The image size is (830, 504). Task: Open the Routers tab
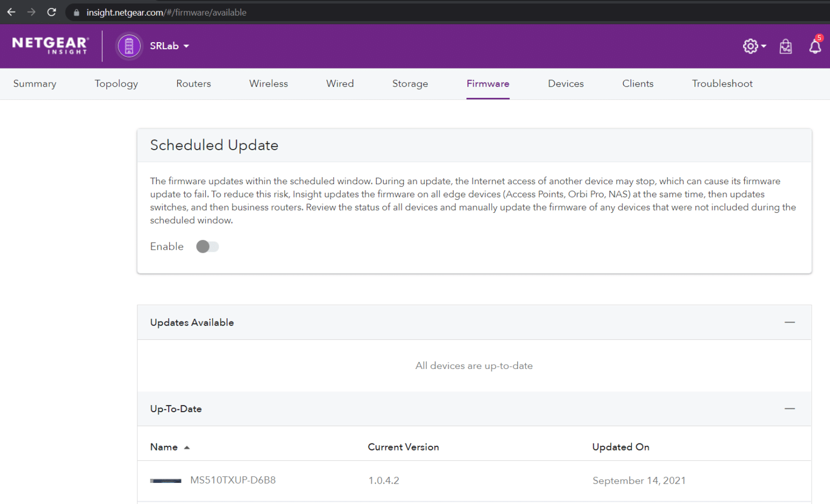point(193,84)
